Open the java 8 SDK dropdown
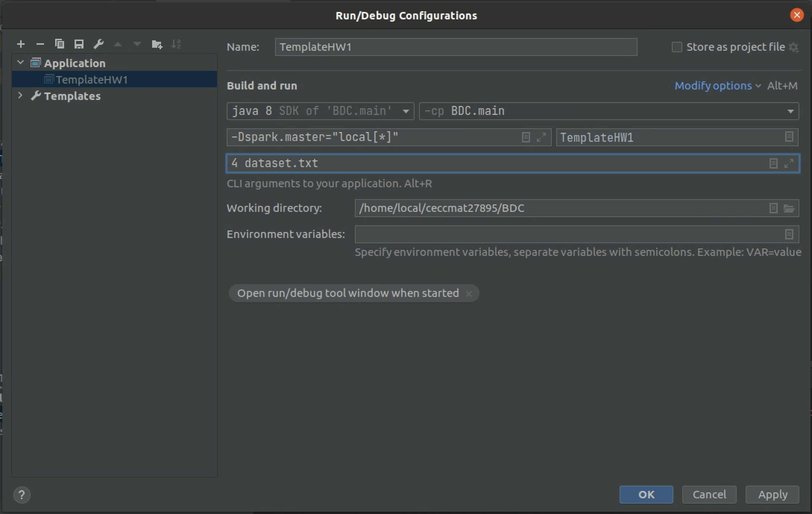The height and width of the screenshot is (514, 812). [406, 111]
